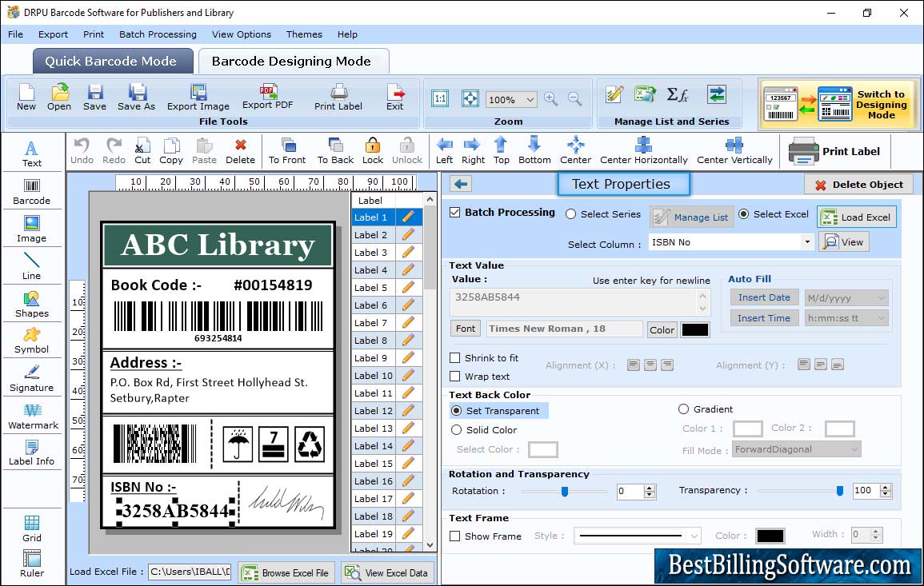This screenshot has width=924, height=586.
Task: Switch to Barcode Designing Mode tab
Action: pos(294,62)
